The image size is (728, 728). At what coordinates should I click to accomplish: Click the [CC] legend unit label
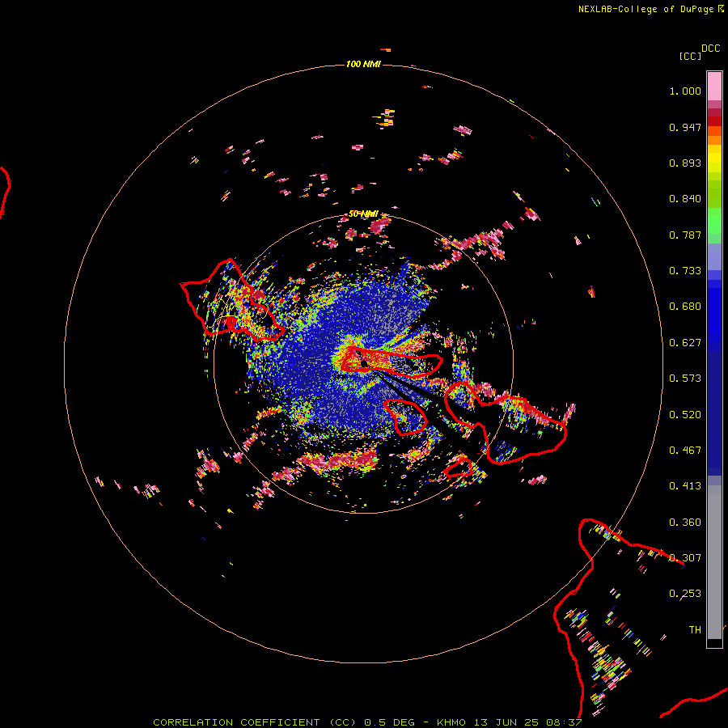(690, 56)
